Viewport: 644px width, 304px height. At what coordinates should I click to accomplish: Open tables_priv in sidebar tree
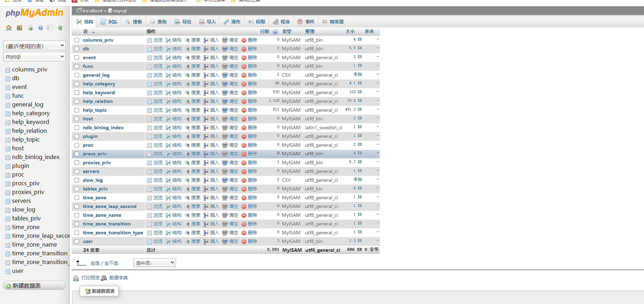[26, 219]
